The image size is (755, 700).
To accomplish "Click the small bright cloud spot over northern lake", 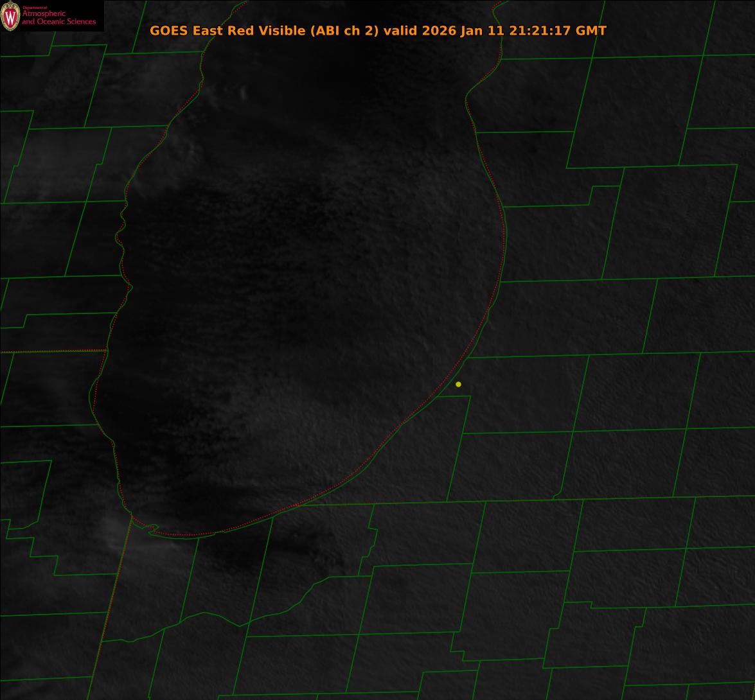I will [x=243, y=92].
